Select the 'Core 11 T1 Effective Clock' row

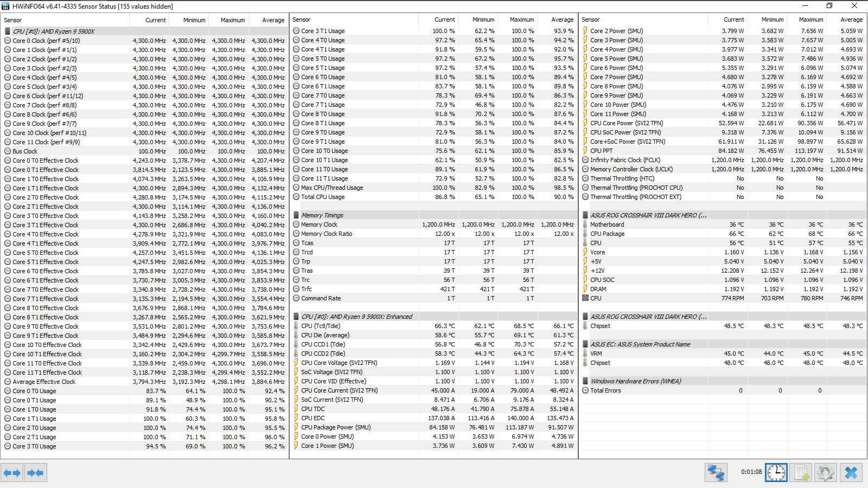(x=145, y=373)
